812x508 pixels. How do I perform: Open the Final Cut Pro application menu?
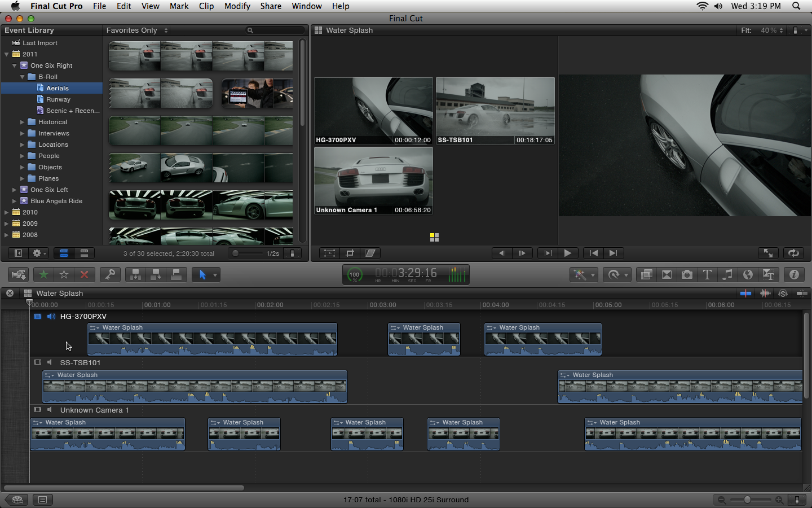coord(56,6)
